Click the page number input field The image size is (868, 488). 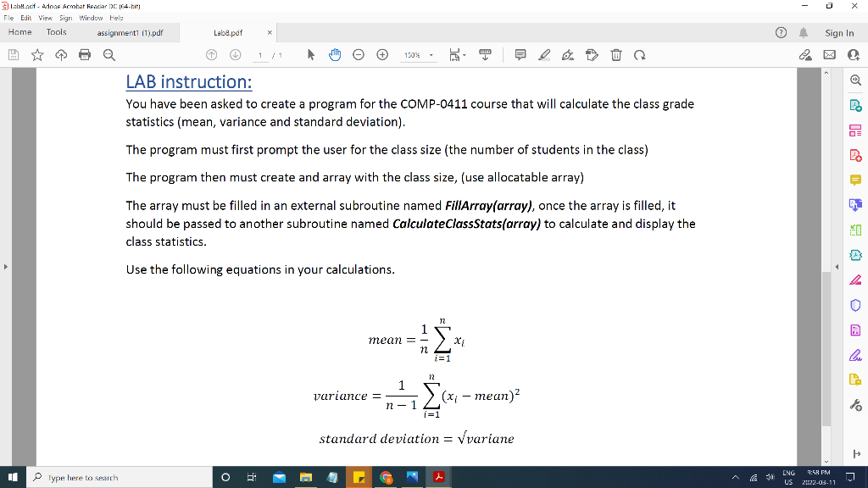260,55
